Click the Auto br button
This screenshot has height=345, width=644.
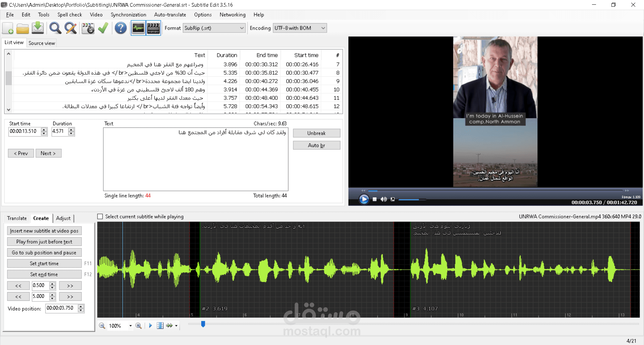pos(317,145)
